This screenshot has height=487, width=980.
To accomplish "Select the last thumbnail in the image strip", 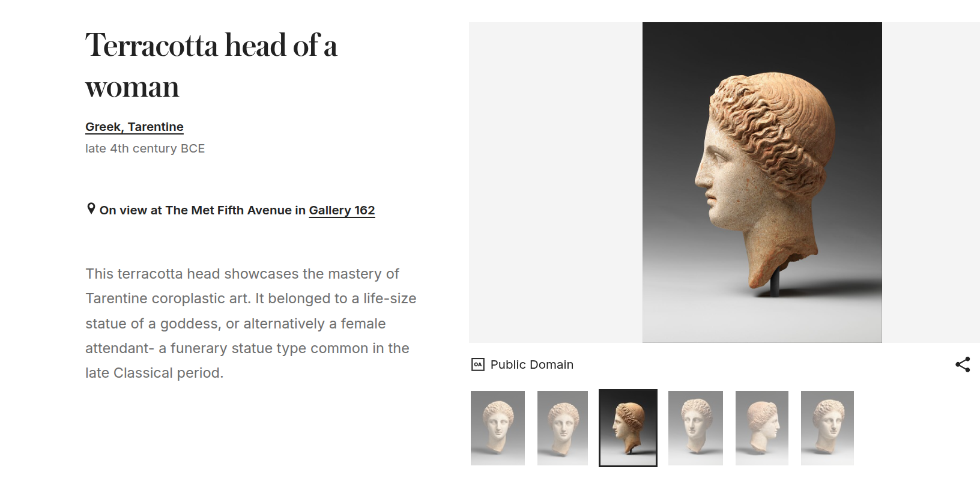I will coord(827,428).
